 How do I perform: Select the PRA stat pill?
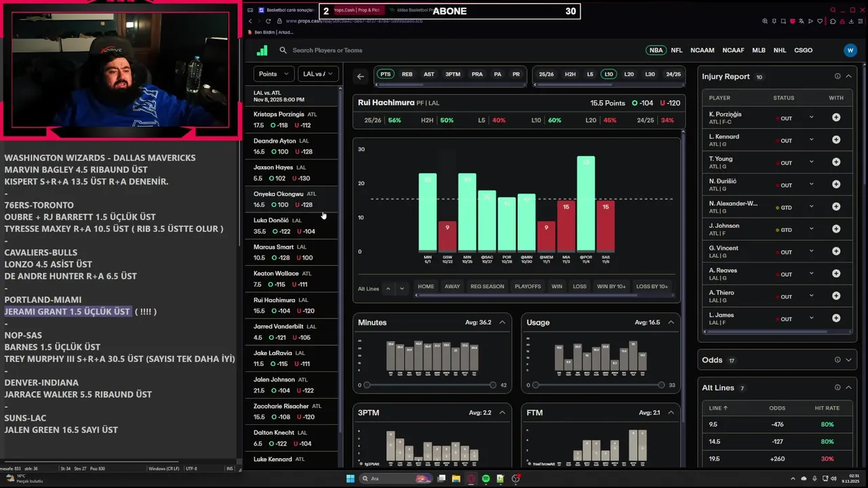coord(477,75)
